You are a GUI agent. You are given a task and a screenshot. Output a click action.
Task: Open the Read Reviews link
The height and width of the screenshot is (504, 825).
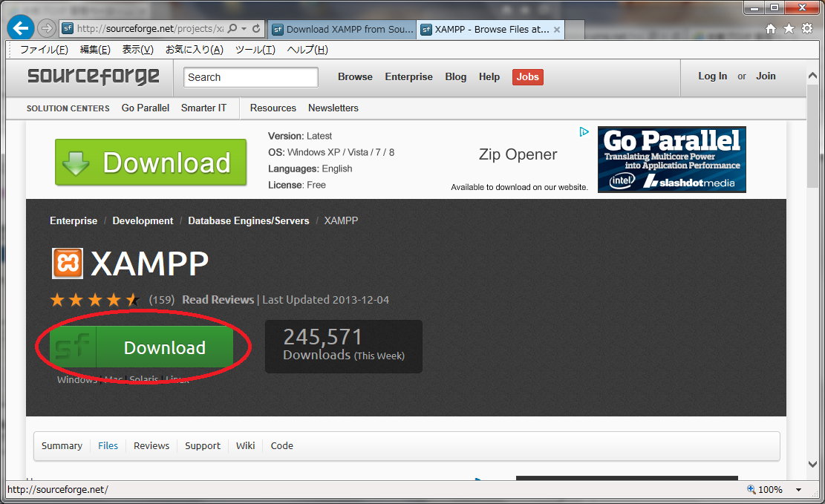click(x=218, y=300)
